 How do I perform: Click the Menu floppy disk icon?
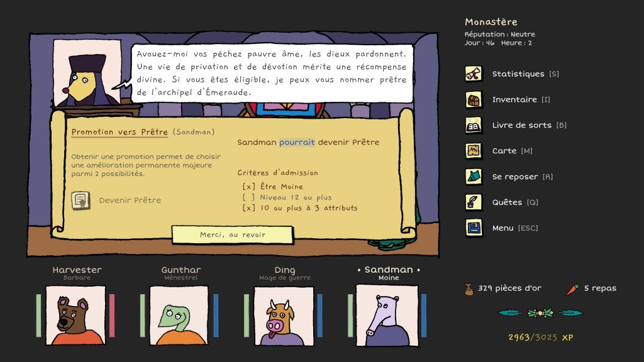(x=474, y=228)
